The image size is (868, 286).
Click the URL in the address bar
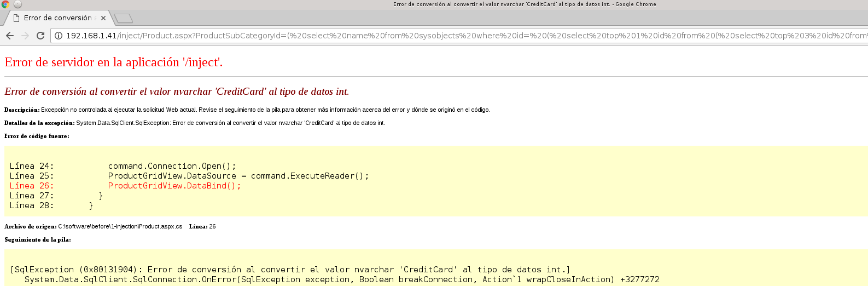pos(466,36)
